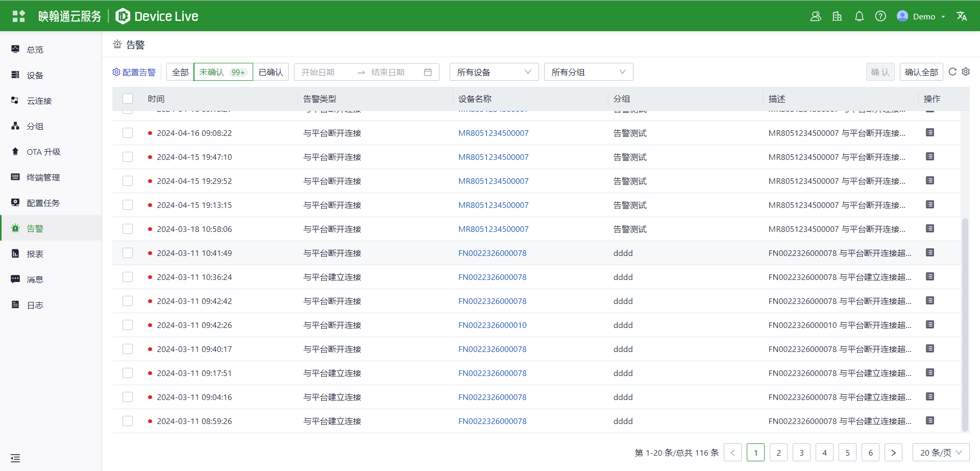Refresh the alarm list

point(952,72)
